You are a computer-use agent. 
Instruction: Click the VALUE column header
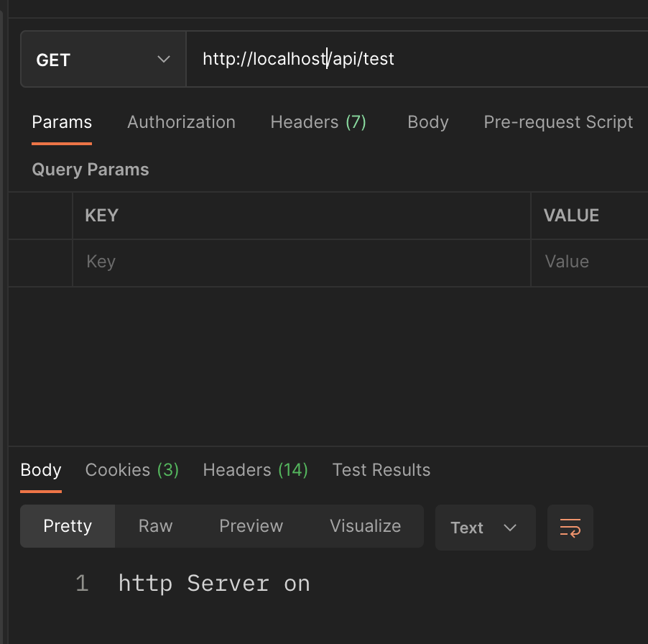pyautogui.click(x=571, y=216)
